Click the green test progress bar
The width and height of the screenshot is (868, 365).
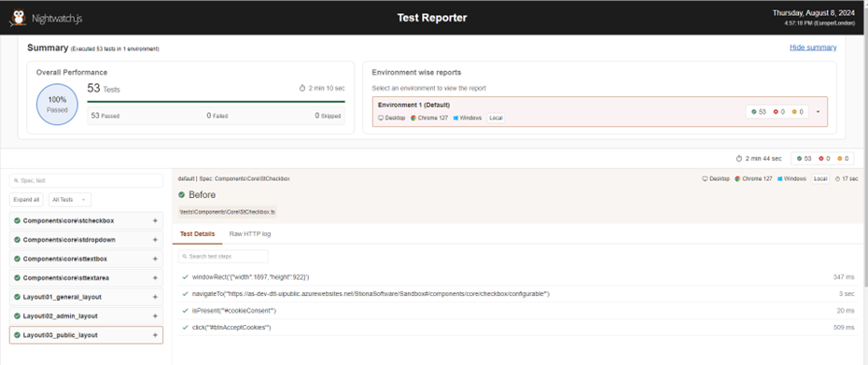coord(216,102)
